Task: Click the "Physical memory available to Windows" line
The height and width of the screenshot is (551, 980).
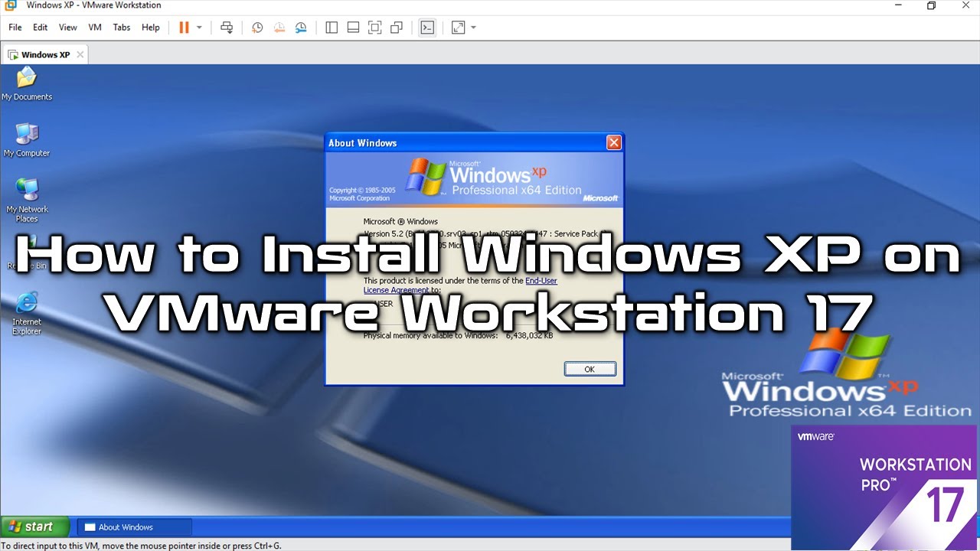Action: [458, 335]
